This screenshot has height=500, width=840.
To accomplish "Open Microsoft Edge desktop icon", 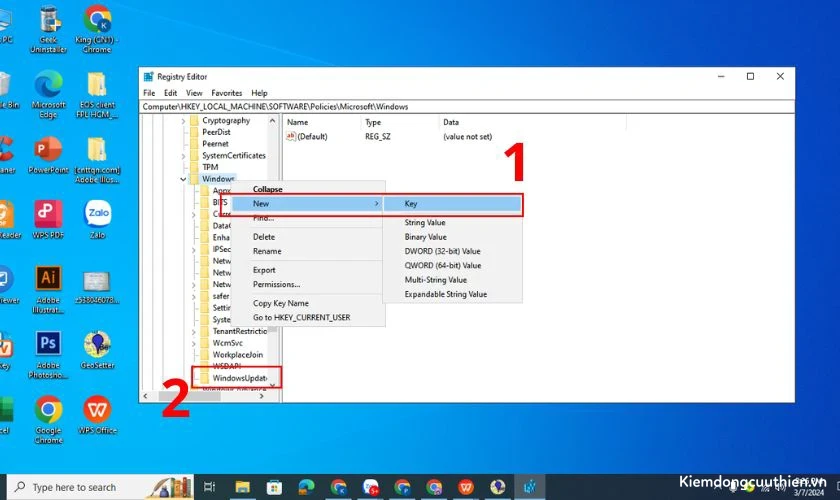I will tap(48, 95).
